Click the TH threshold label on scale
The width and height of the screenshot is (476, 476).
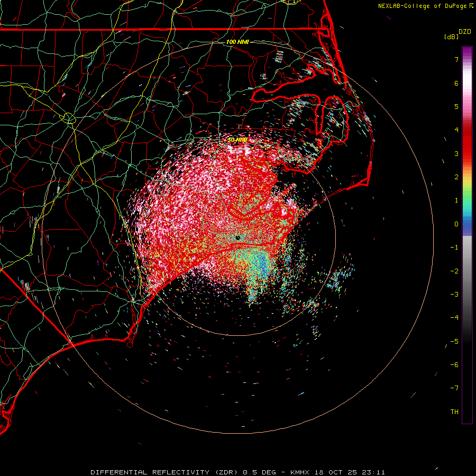point(454,412)
